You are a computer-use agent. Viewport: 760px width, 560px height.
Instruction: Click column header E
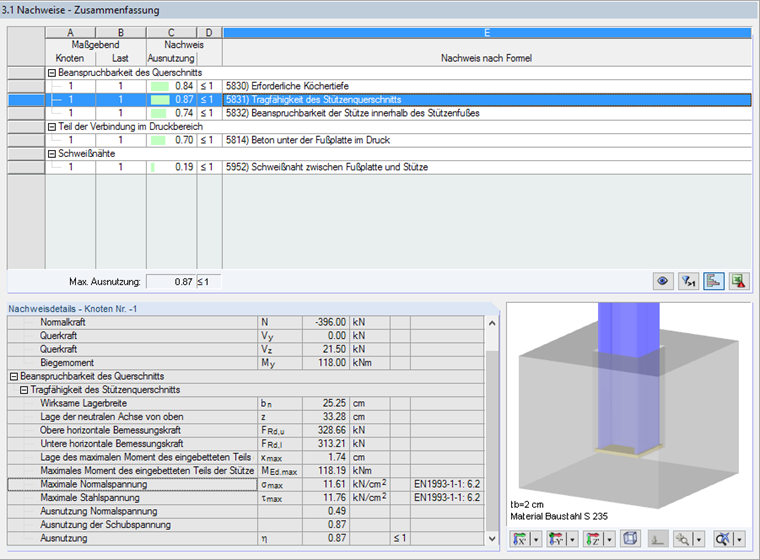pyautogui.click(x=487, y=32)
